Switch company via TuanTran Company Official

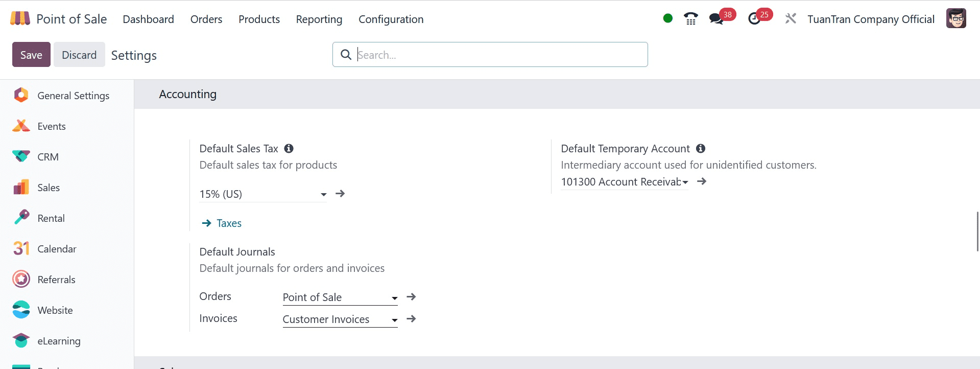pos(871,19)
